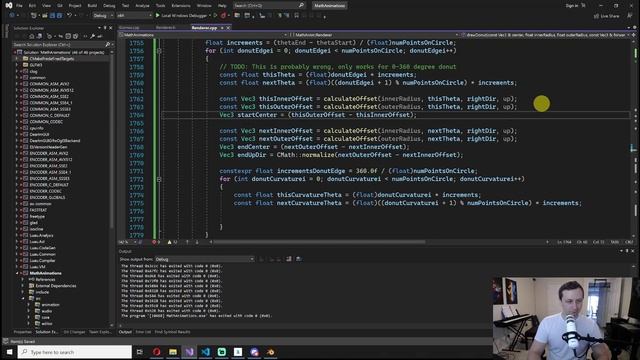Collapse the for loop at line 1756
640x360 pixels.
[x=159, y=51]
